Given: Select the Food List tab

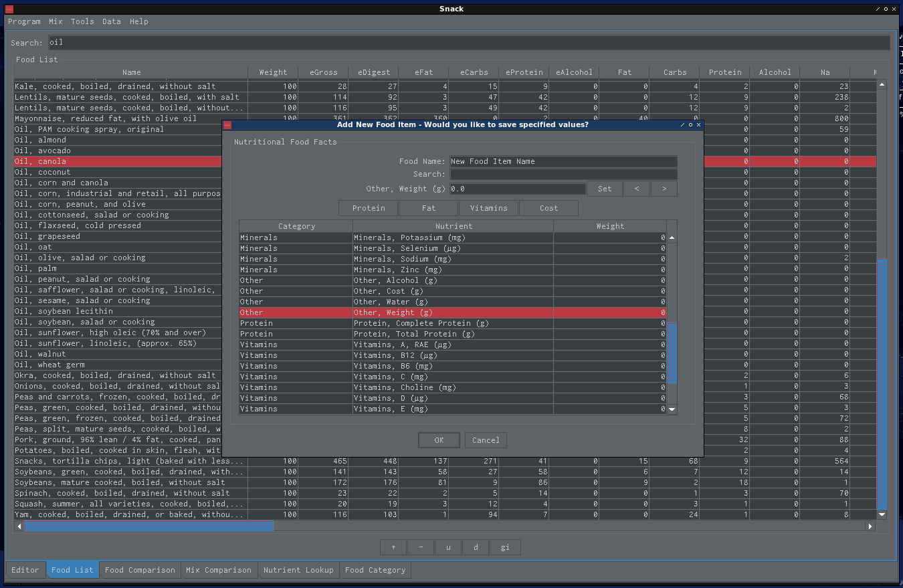Looking at the screenshot, I should click(72, 570).
